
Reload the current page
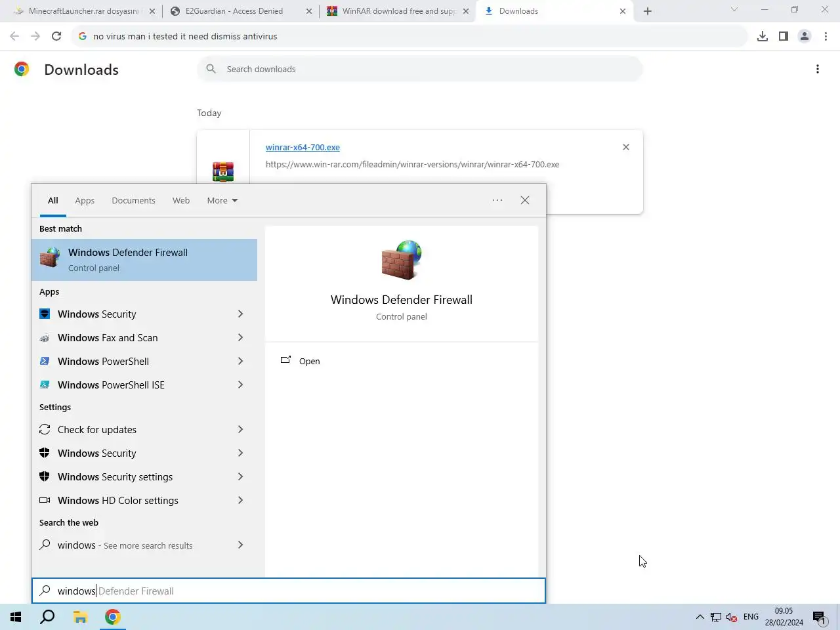56,36
